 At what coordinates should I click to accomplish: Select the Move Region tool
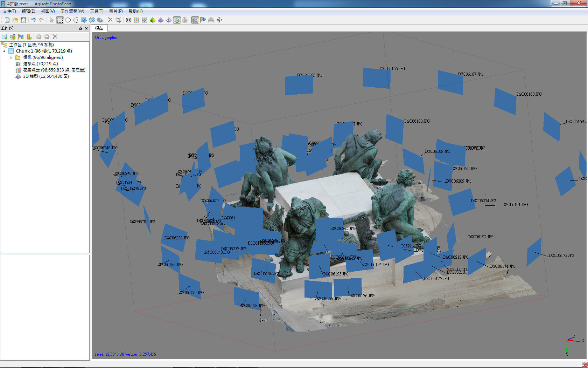pyautogui.click(x=84, y=20)
